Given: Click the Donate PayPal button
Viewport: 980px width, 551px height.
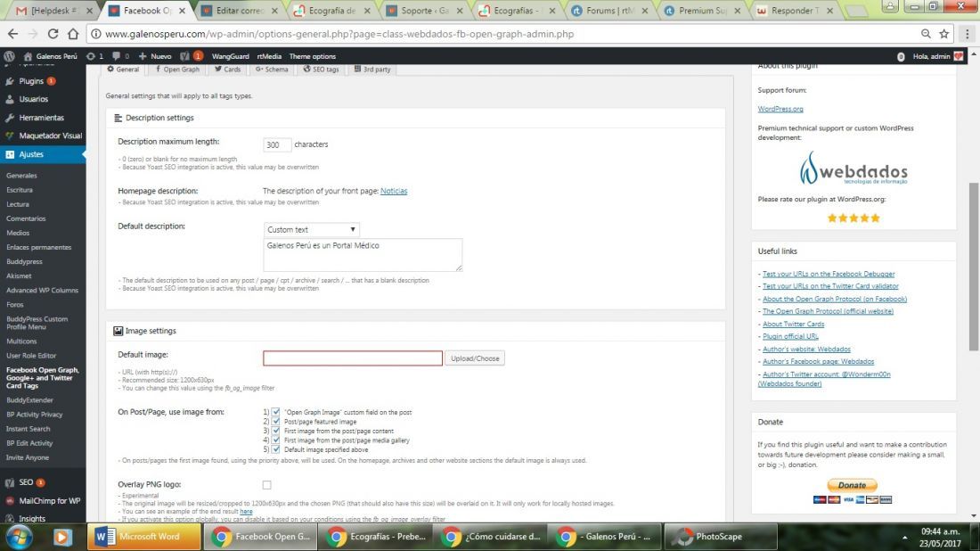Looking at the screenshot, I should [x=853, y=485].
